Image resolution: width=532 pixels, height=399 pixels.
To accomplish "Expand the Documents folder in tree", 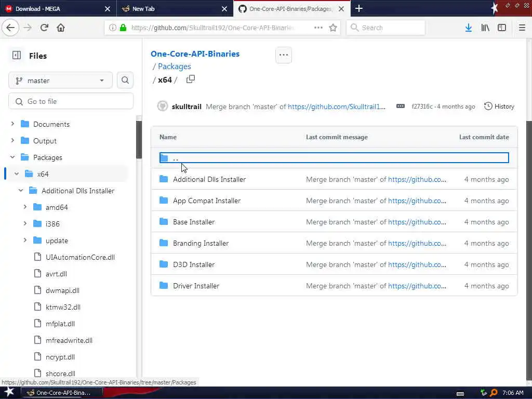I will tap(12, 124).
